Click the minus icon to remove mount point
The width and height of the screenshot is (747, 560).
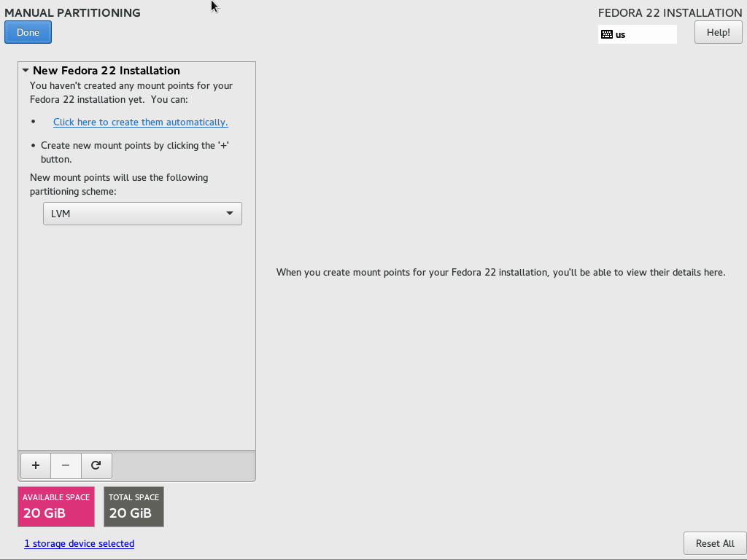click(66, 465)
